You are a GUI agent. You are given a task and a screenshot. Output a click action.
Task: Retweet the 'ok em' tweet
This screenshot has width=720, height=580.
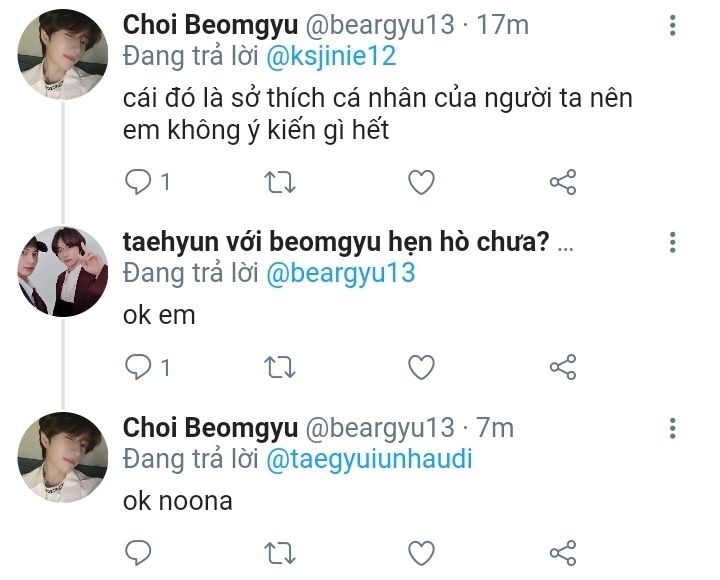click(x=281, y=366)
